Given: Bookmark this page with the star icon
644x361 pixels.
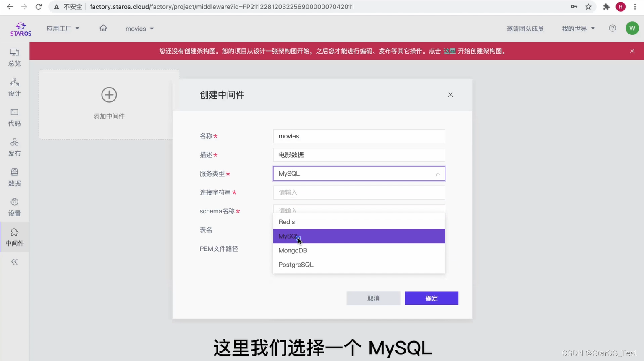Looking at the screenshot, I should 588,7.
